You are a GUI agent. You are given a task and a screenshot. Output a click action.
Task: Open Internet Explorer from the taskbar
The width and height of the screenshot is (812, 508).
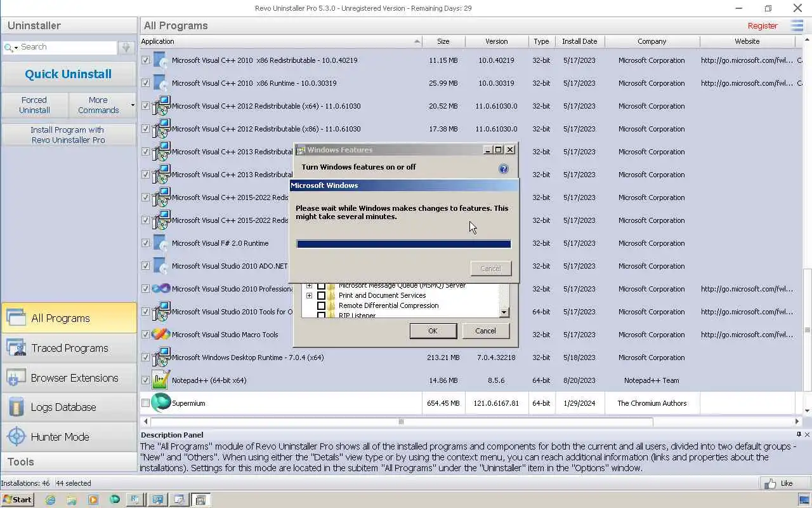(x=50, y=500)
